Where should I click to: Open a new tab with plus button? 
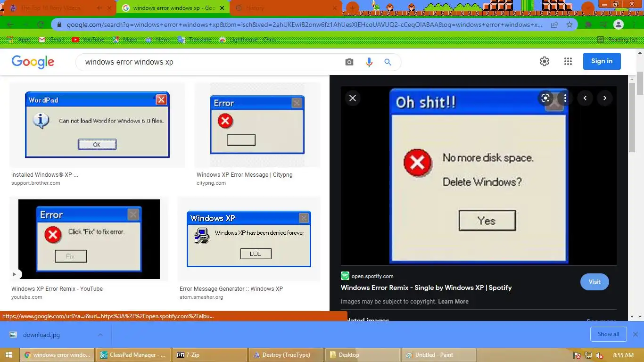[352, 8]
